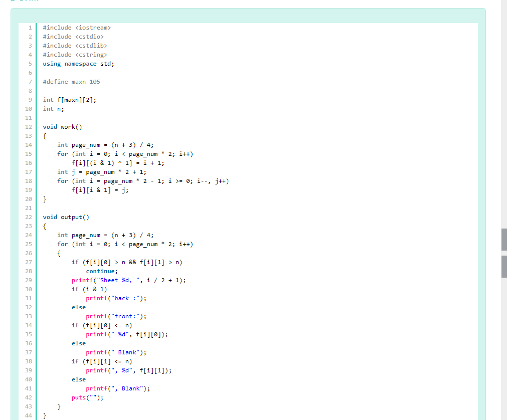Click 'f[i][(i & 1) ^ 1] = i + 1;' line
The image size is (507, 420).
[118, 163]
